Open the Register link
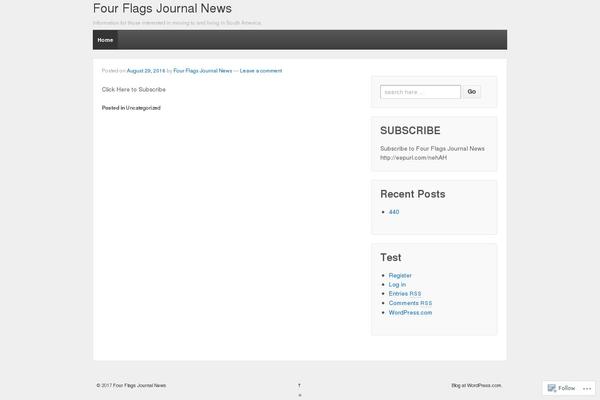Image resolution: width=600 pixels, height=400 pixels. click(x=400, y=276)
